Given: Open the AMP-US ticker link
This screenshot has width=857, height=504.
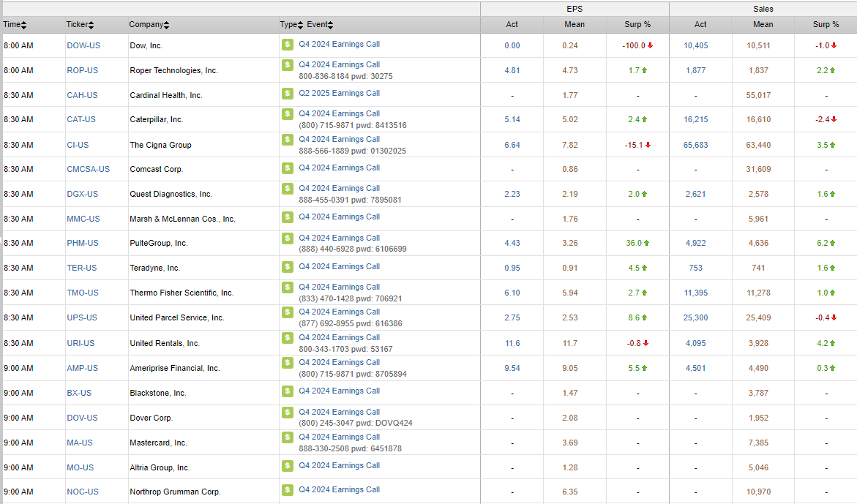Looking at the screenshot, I should click(83, 369).
